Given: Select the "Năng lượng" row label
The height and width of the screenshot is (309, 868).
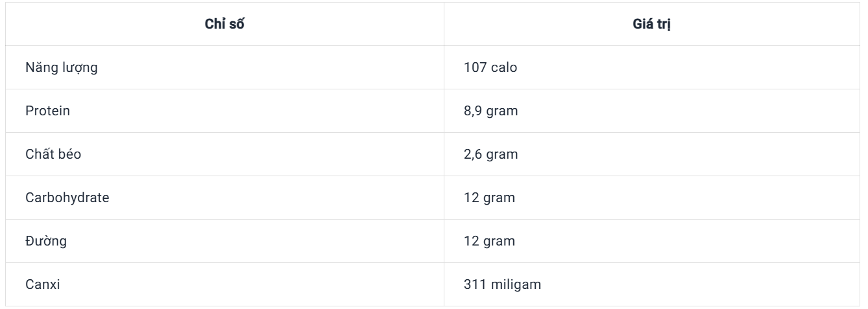Looking at the screenshot, I should pyautogui.click(x=62, y=67).
